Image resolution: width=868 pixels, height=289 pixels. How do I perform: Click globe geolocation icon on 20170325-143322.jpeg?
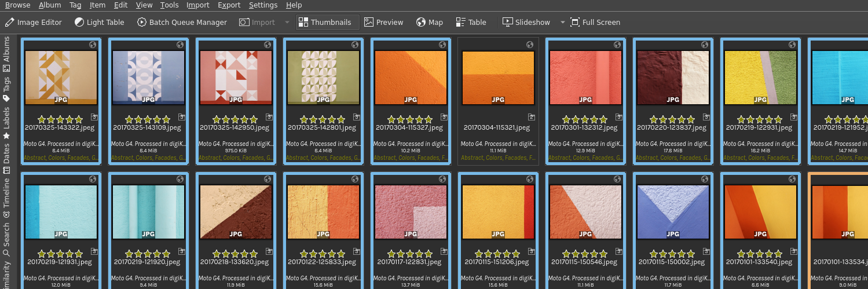pyautogui.click(x=93, y=45)
